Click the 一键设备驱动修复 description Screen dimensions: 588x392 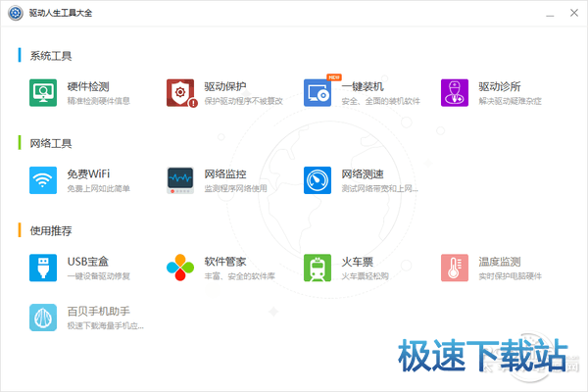click(x=99, y=276)
